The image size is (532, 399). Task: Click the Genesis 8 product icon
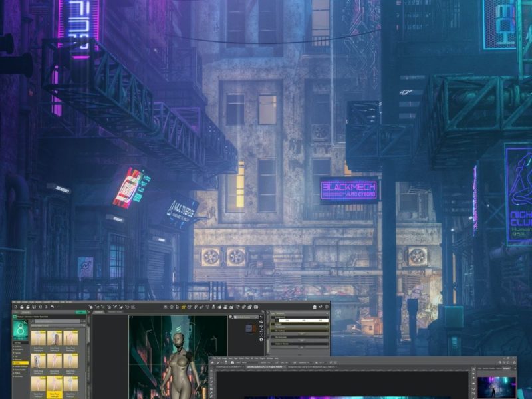tap(21, 329)
